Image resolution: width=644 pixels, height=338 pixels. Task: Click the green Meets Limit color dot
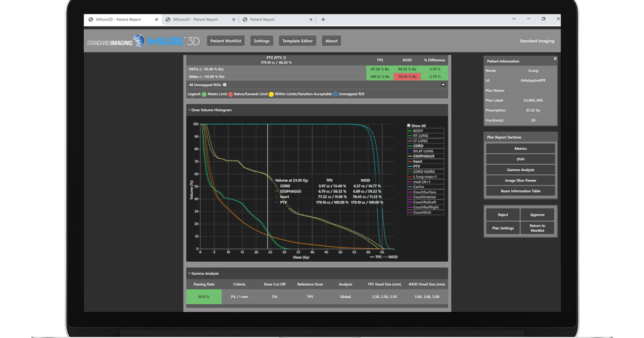point(204,94)
